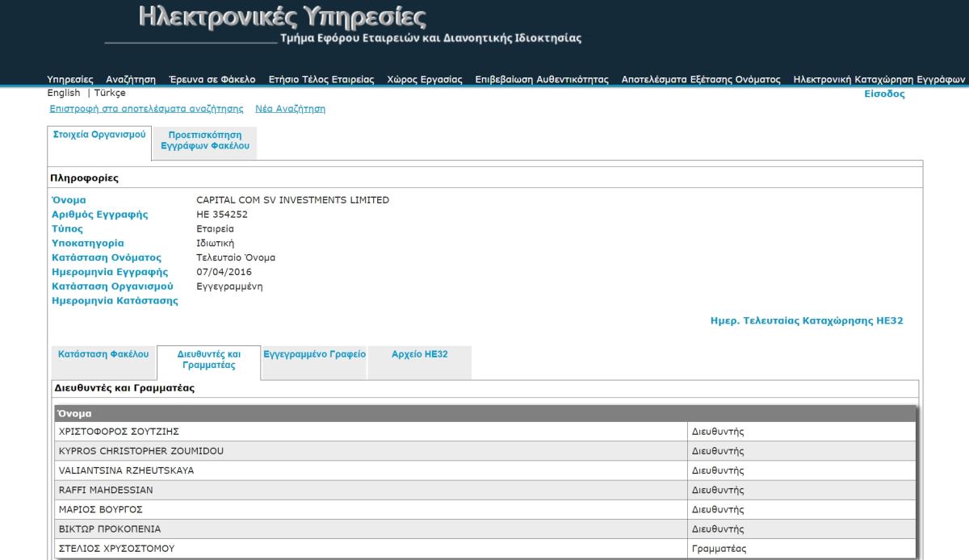Open Αποτελέσματα Εξέτασης Ονόματος menu
This screenshot has height=560, width=969.
coord(701,79)
